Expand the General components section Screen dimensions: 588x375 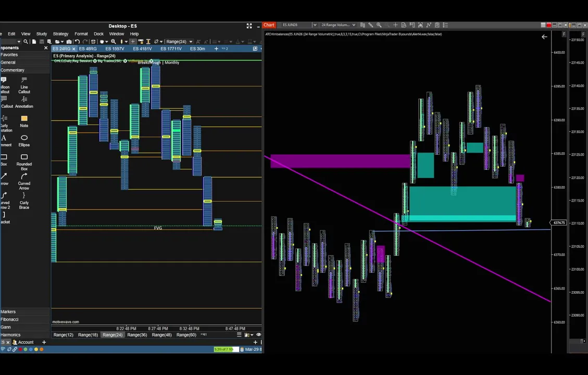tap(25, 63)
